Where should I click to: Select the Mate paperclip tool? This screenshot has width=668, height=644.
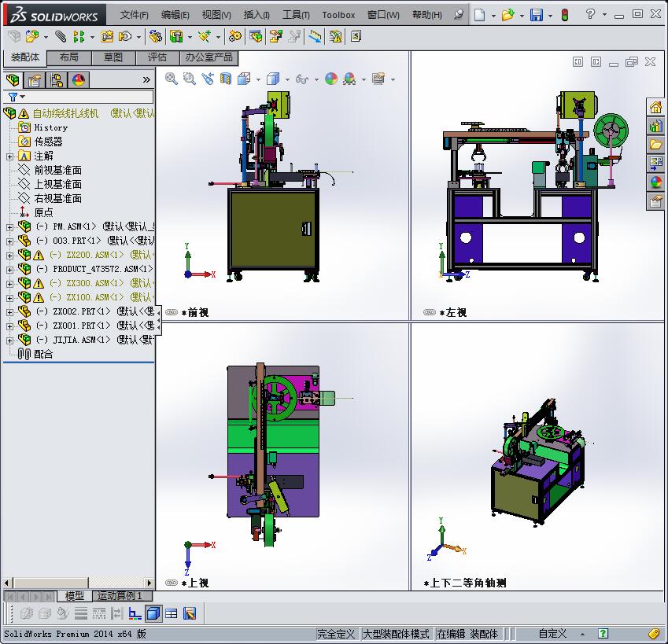tap(61, 37)
